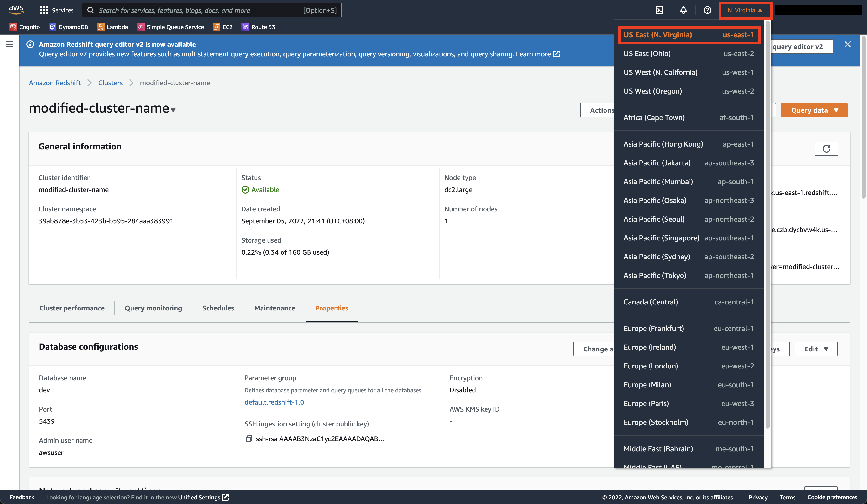867x504 pixels.
Task: Switch to the Maintenance tab
Action: 274,308
